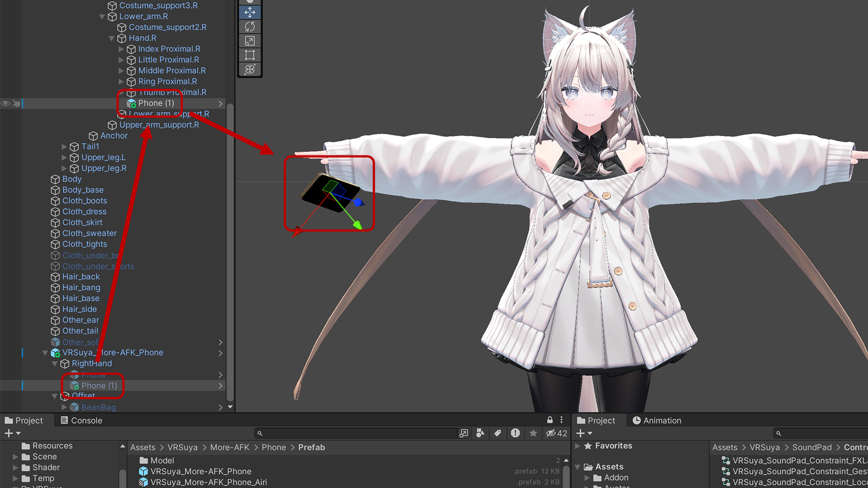Screen dimensions: 868x488
Task: Switch to the Console tab
Action: 81,420
